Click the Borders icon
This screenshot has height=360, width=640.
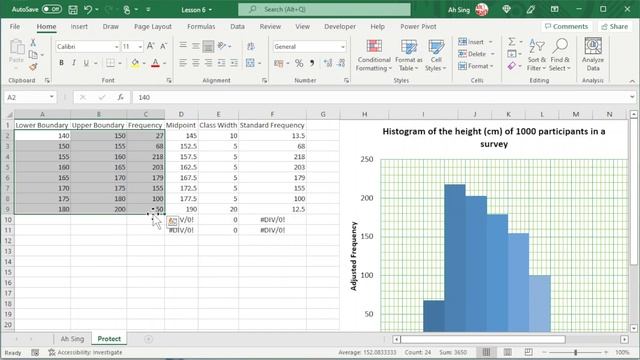(110, 63)
